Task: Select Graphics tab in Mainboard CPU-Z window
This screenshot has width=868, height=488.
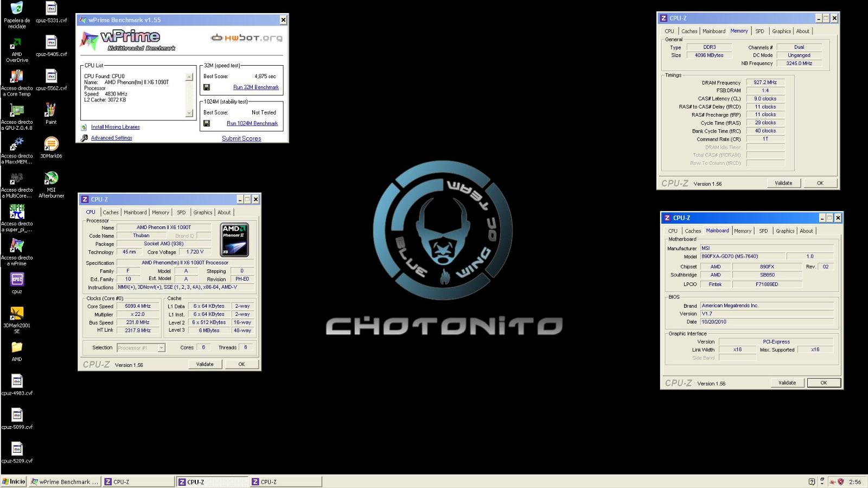Action: [785, 231]
